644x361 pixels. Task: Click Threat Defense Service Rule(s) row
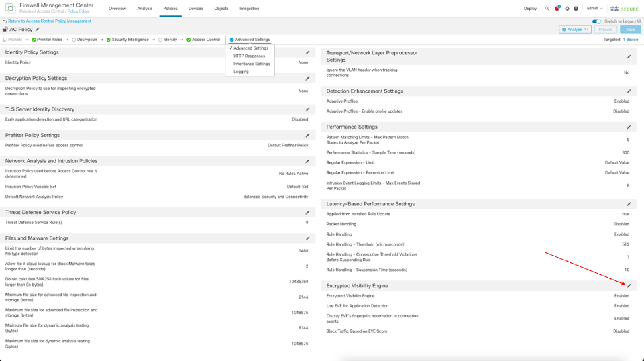coord(158,223)
